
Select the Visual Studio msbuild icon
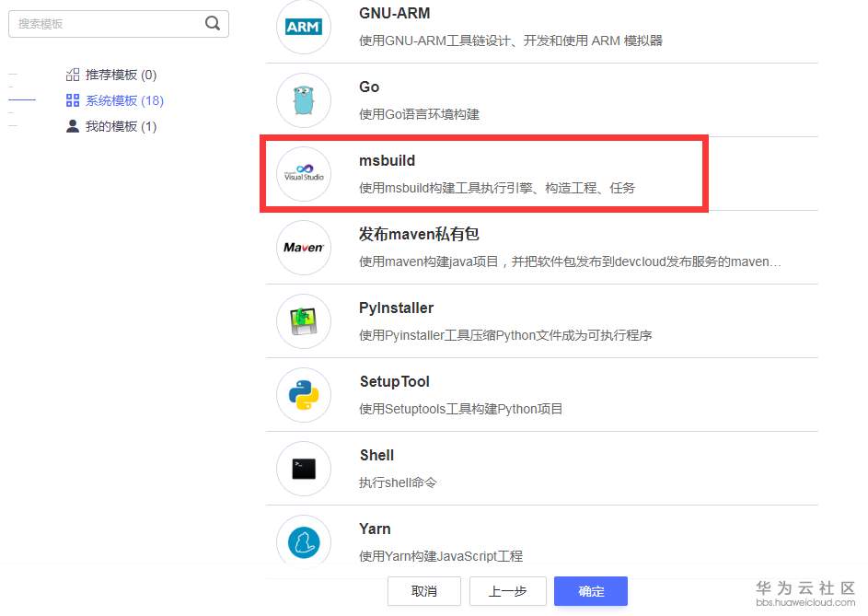[x=304, y=174]
